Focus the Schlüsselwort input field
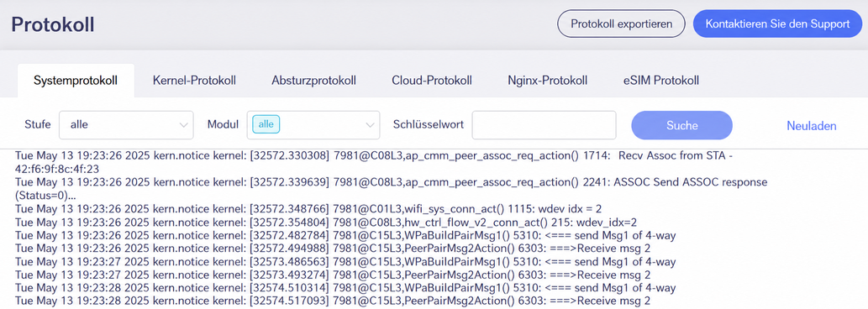This screenshot has height=309, width=868. click(544, 125)
